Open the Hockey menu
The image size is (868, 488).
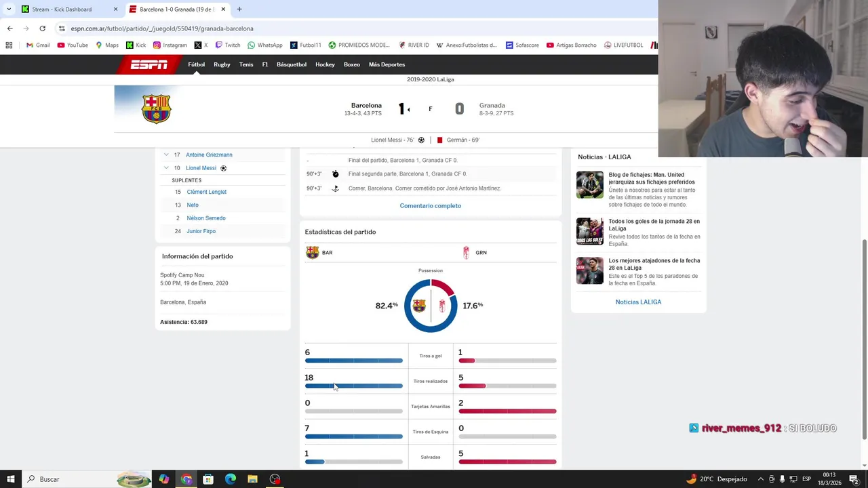coord(325,64)
